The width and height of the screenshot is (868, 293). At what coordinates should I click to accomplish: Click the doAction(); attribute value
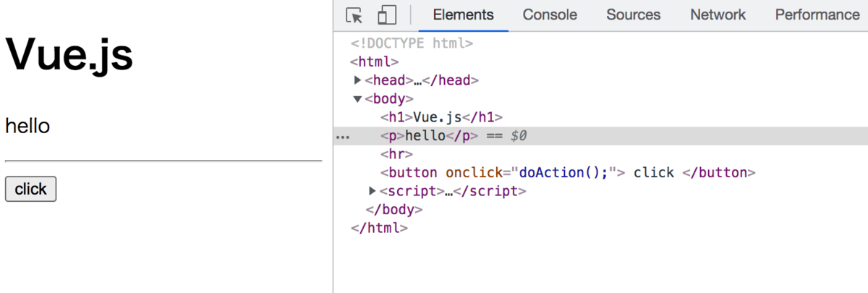[x=563, y=173]
